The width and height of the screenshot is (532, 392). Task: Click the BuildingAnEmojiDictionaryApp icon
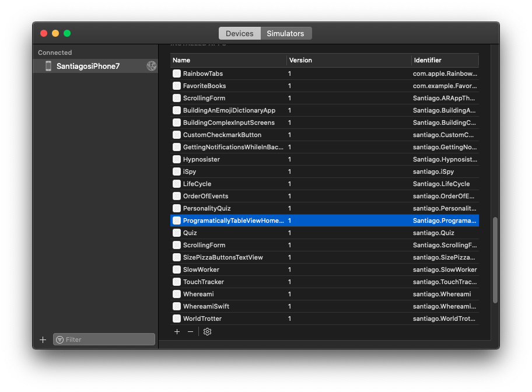point(177,110)
